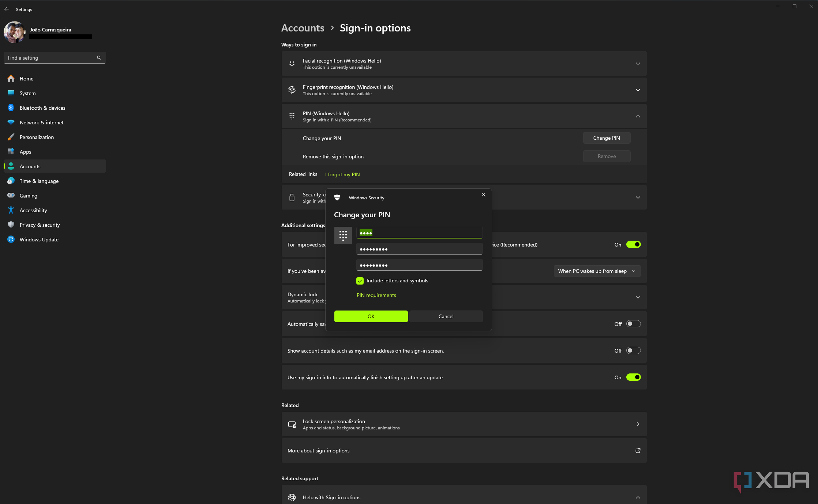This screenshot has height=504, width=818.
Task: Click Cancel in Change your PIN dialog
Action: [x=446, y=316]
